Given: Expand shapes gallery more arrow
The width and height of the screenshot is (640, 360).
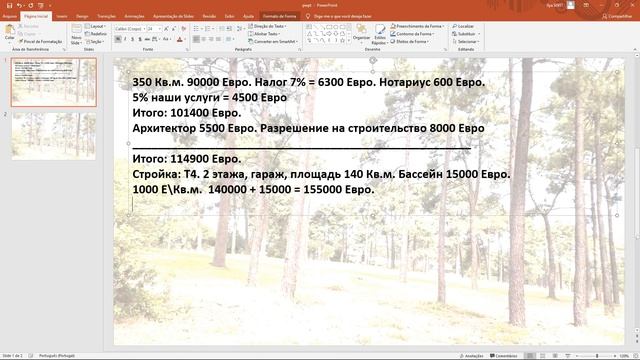Looking at the screenshot, I should 349,41.
